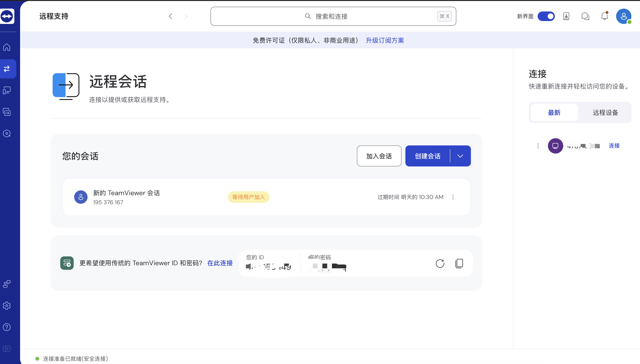Viewport: 640px width, 364px height.
Task: Open the contacts book icon
Action: click(x=566, y=16)
